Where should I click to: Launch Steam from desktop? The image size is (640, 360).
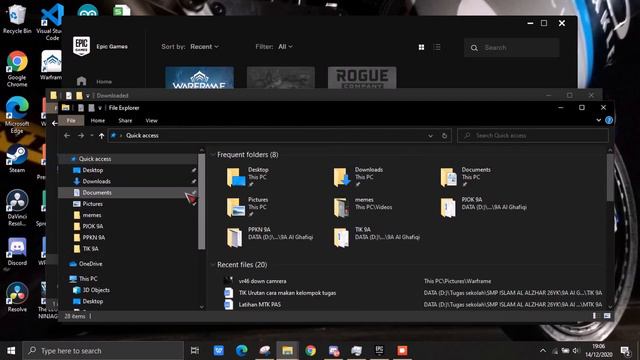coord(17,159)
